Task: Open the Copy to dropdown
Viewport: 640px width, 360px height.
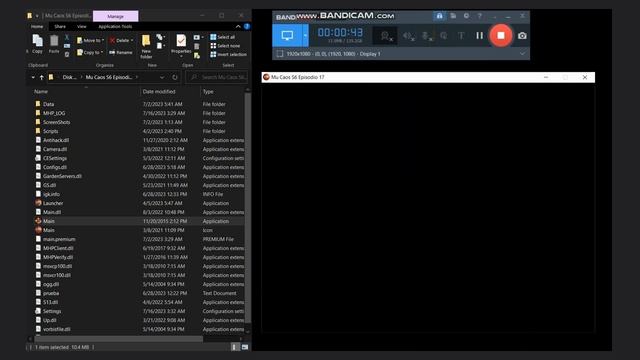Action: (x=90, y=52)
